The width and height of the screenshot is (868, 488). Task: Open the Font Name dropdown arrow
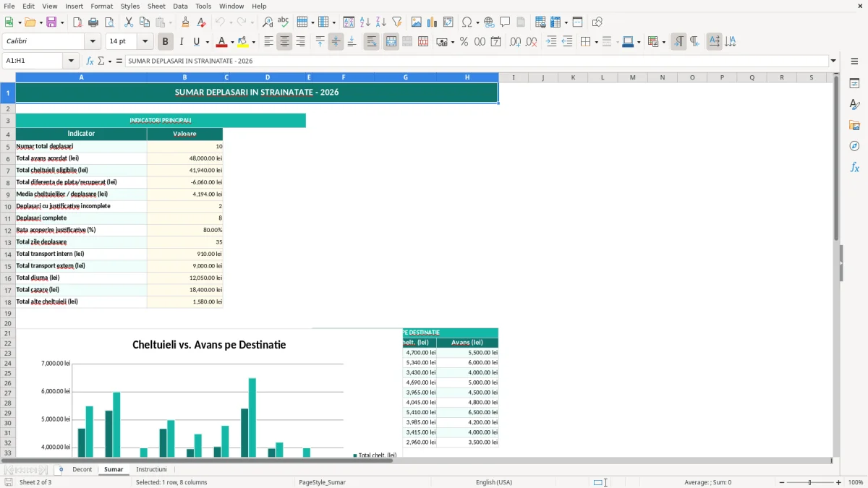pyautogui.click(x=92, y=42)
